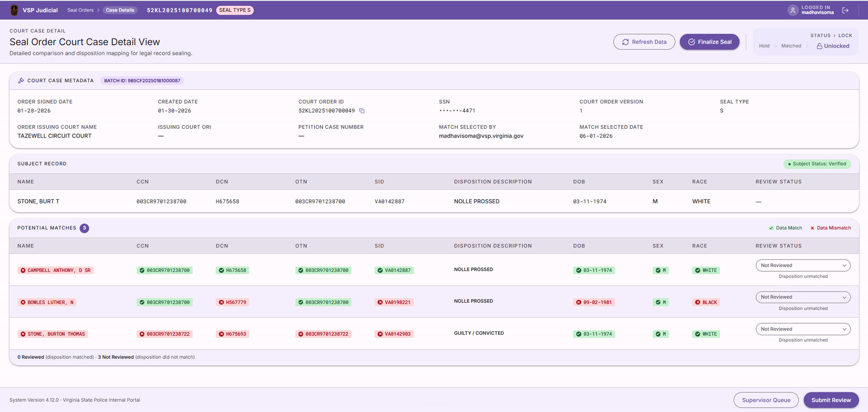Click the logout icon next to madhavisoma
This screenshot has height=412, width=868.
846,10
